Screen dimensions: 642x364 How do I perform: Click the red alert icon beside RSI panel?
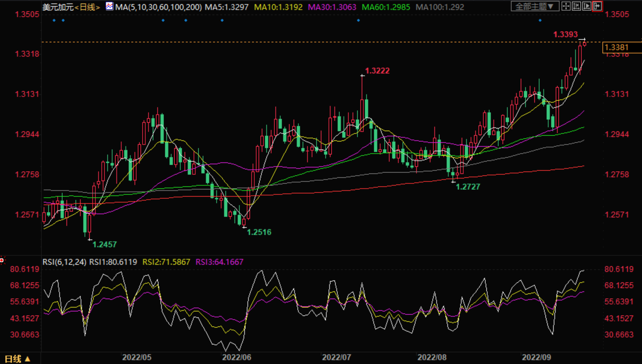(2, 260)
